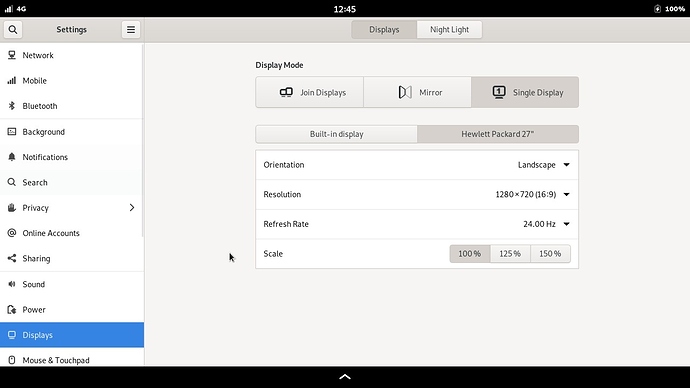Click the Network sidebar icon

(x=12, y=55)
